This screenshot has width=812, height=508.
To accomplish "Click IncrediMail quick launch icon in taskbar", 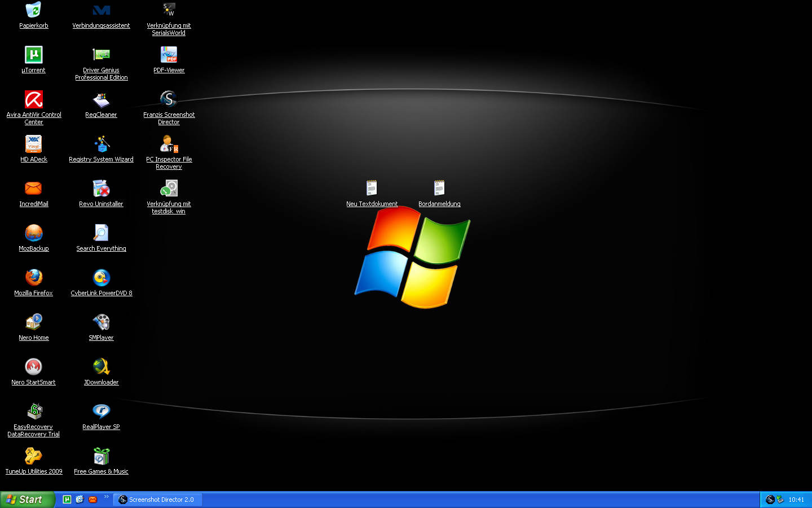I will [x=93, y=500].
